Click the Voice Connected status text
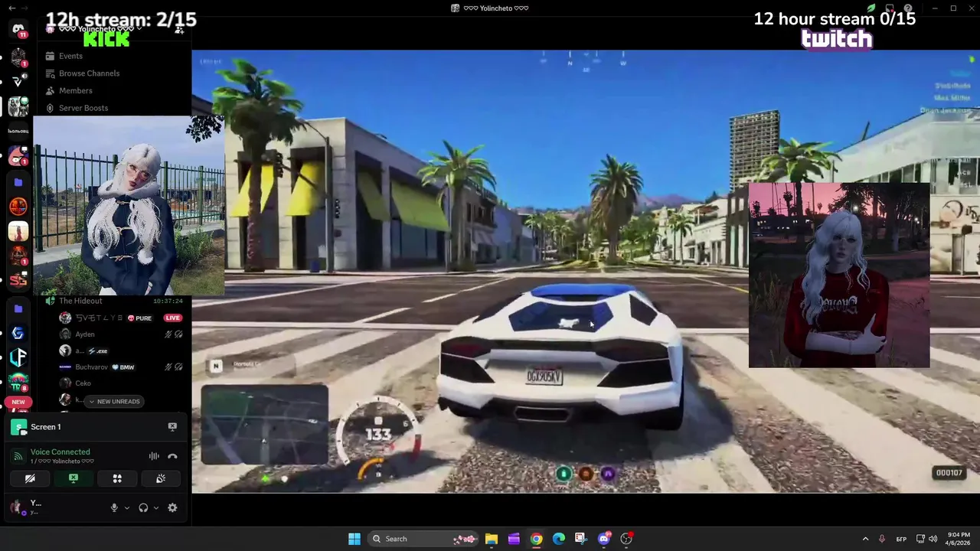980x551 pixels. [60, 452]
